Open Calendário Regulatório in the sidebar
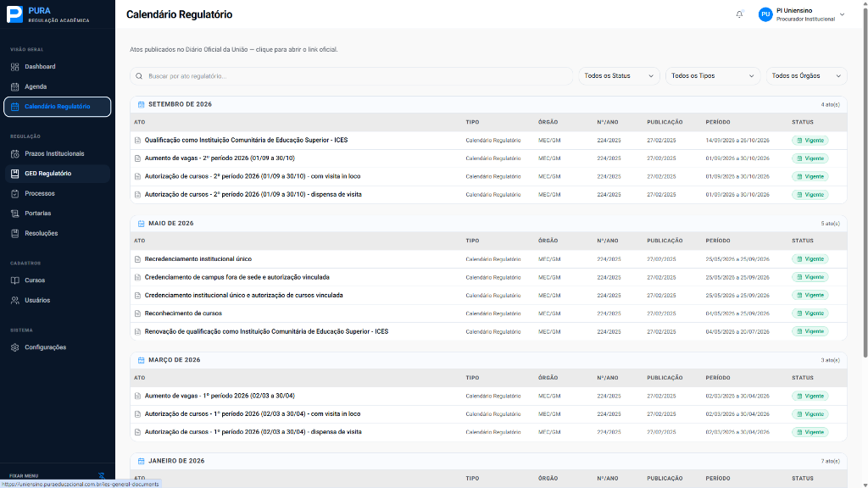The image size is (868, 488). (58, 107)
